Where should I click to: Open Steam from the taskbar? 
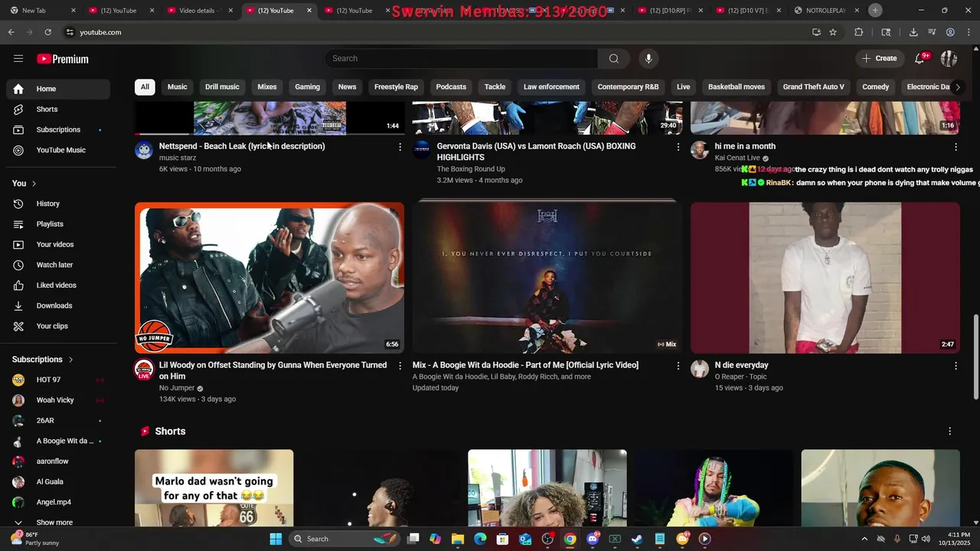637,539
